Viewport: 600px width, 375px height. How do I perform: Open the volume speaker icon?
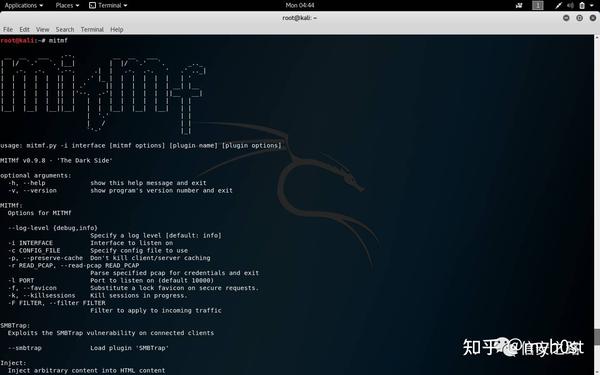(570, 5)
